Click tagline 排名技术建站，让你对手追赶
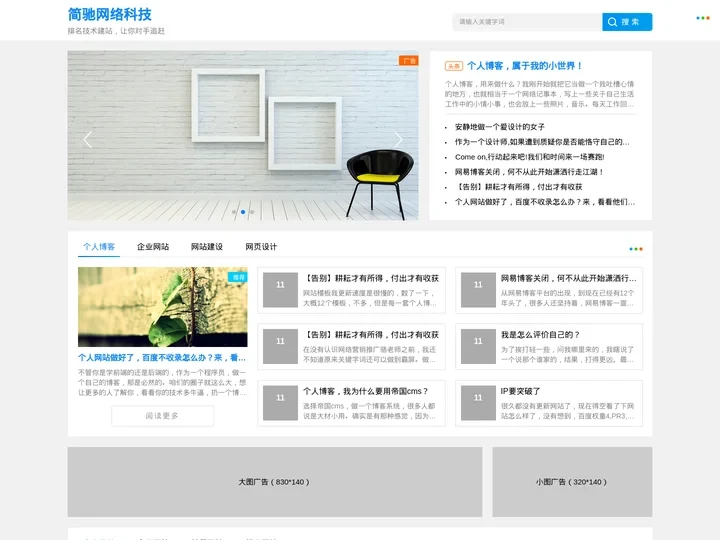This screenshot has height=540, width=720. [116, 31]
